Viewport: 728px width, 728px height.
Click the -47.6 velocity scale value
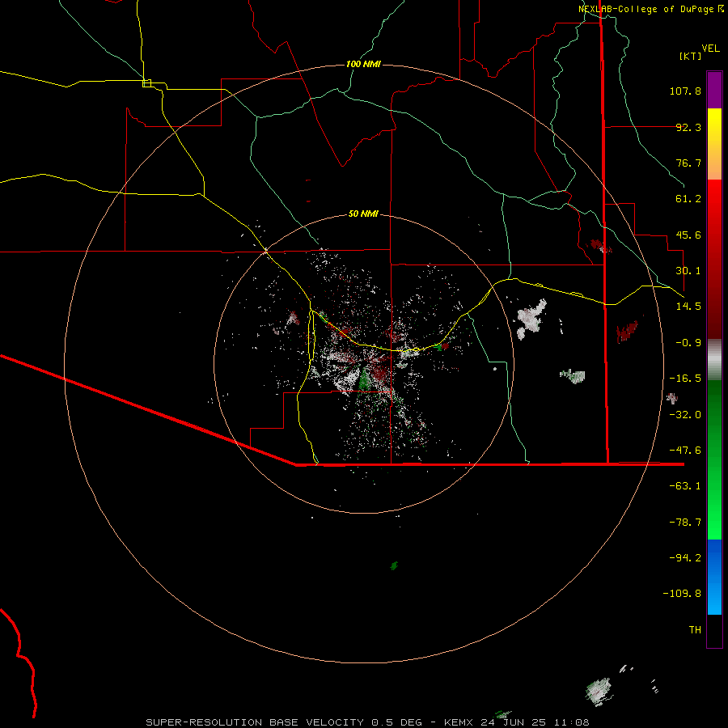tap(685, 451)
